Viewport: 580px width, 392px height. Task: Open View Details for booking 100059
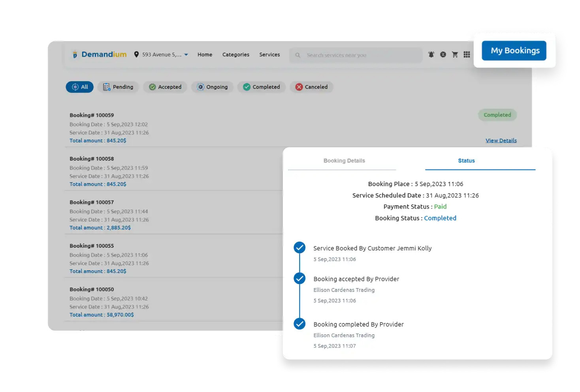coord(501,140)
